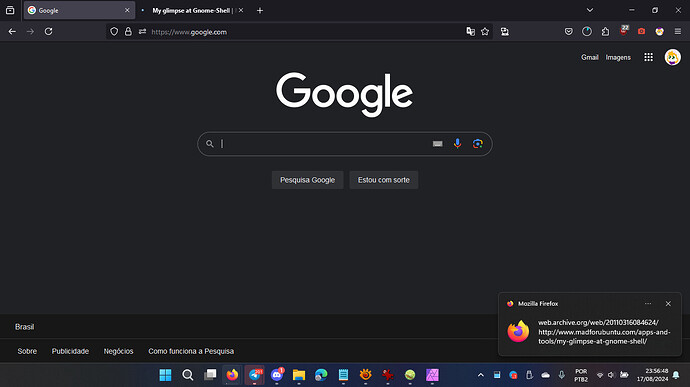
Task: Switch to My glimpse at Gnome-Shell tab
Action: click(191, 10)
